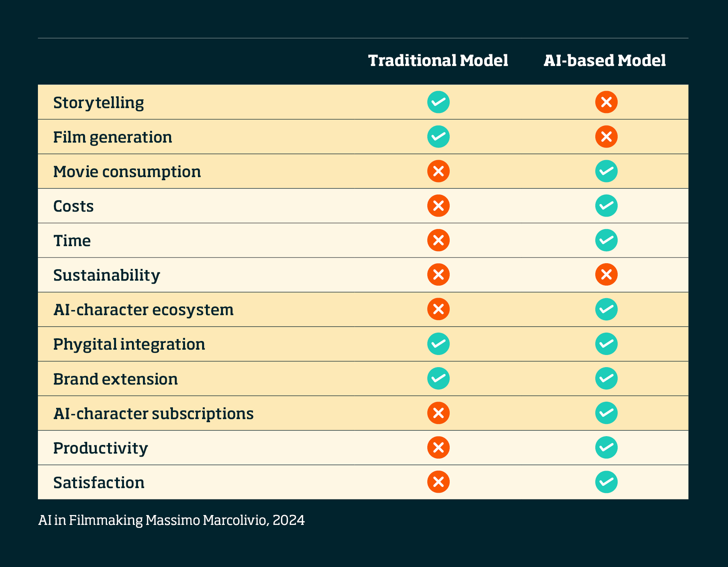Viewport: 728px width, 567px height.
Task: Click Time cross icon under Traditional Model
Action: click(x=438, y=240)
